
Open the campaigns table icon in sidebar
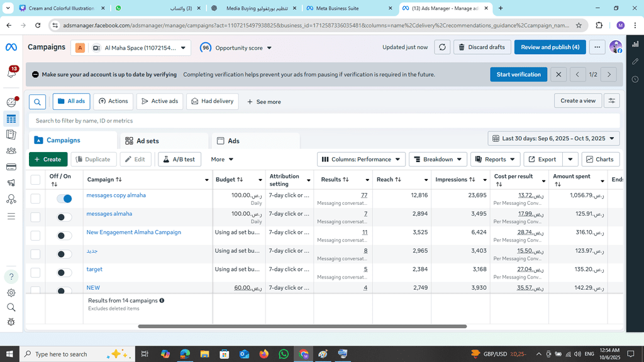click(11, 119)
